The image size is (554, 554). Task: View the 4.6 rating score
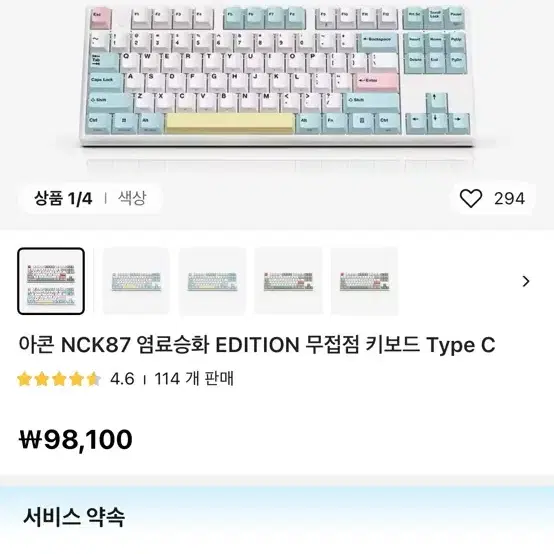click(122, 379)
